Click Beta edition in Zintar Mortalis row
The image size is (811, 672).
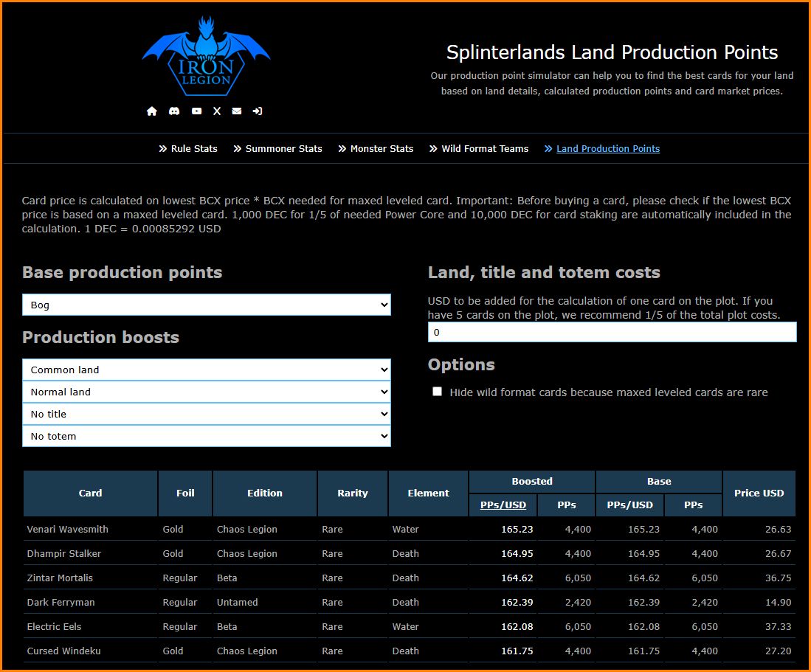pos(227,578)
